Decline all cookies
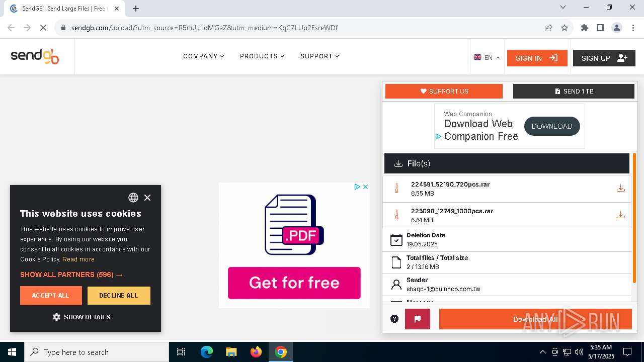 (119, 296)
